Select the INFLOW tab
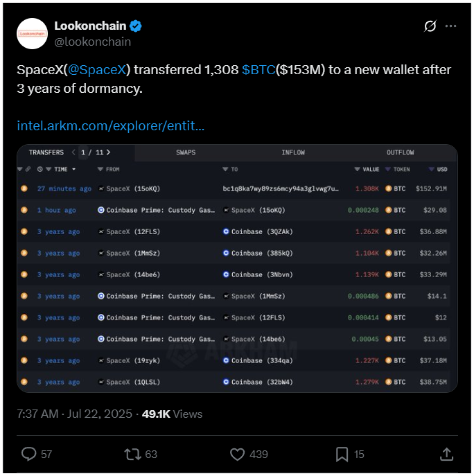This screenshot has width=474, height=476. [293, 152]
